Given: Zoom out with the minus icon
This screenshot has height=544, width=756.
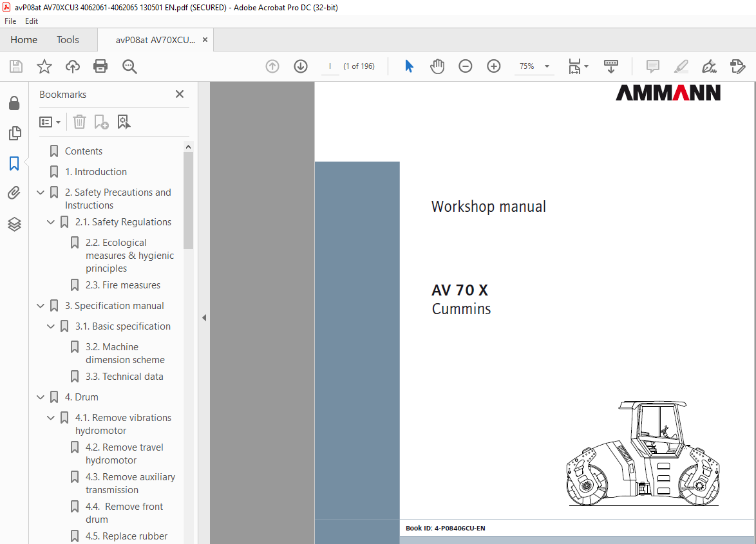Looking at the screenshot, I should (x=466, y=66).
